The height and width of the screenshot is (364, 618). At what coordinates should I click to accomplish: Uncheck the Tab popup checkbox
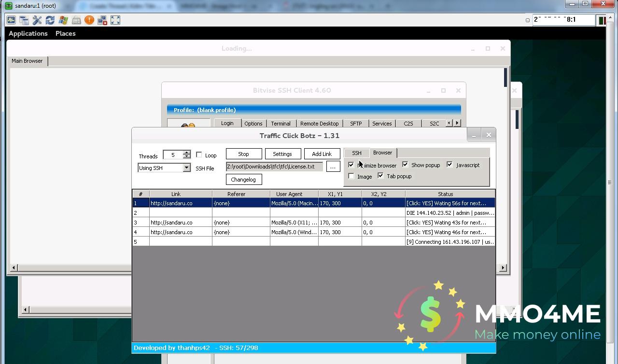click(x=380, y=176)
